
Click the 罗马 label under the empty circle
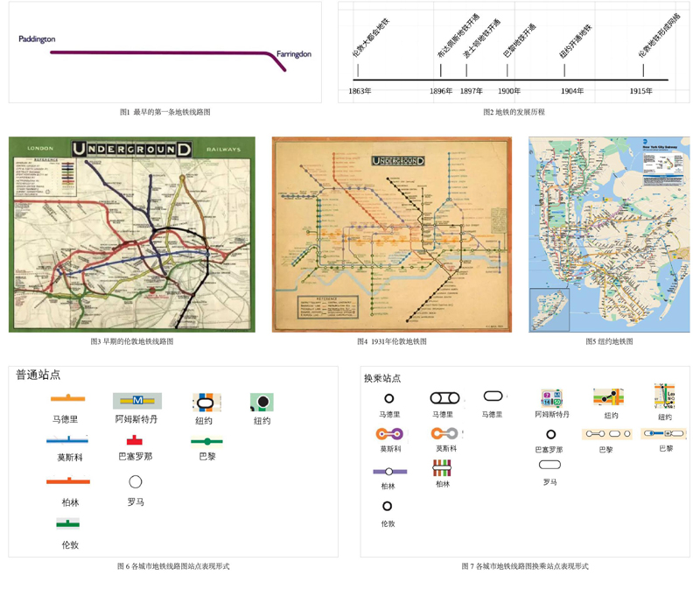tap(136, 502)
